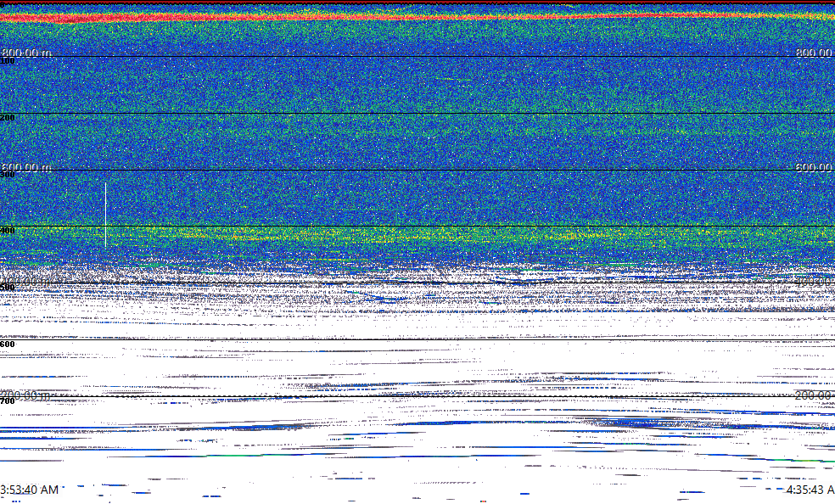Click the left-side 200.00 m range label
835x504 pixels.
pos(26,395)
